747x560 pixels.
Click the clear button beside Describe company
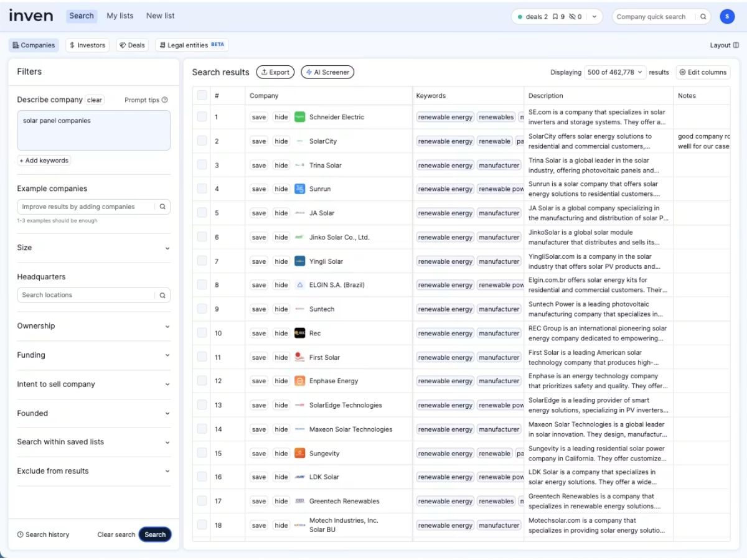[x=95, y=100]
